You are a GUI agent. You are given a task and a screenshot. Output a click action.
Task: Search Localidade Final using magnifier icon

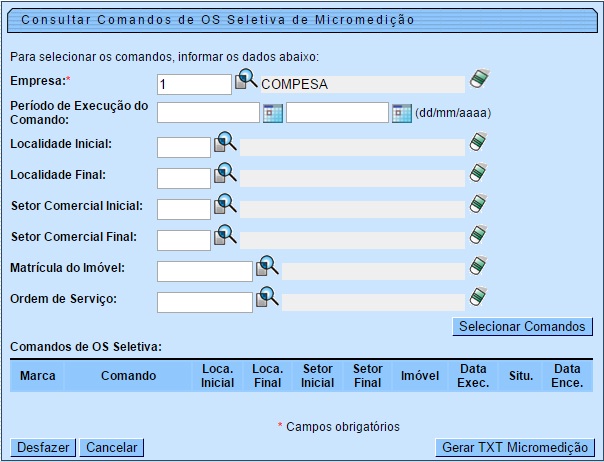[225, 175]
